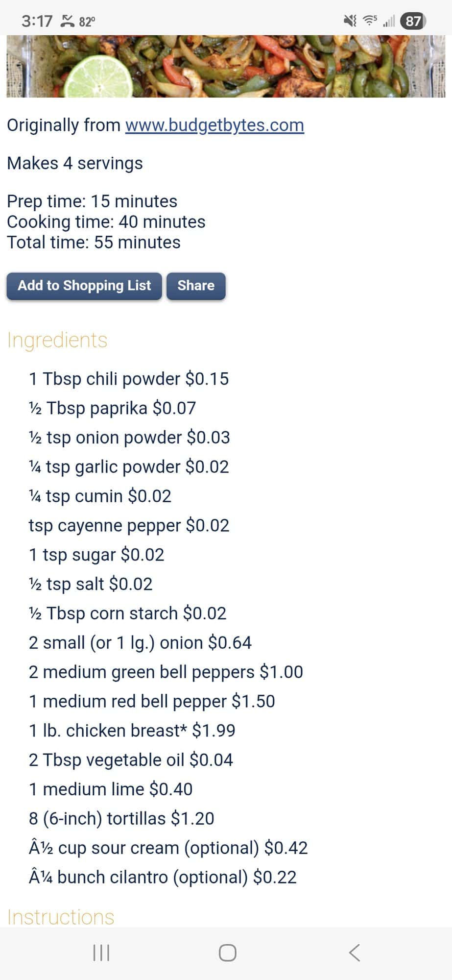452x980 pixels.
Task: Tap the cellular signal strength icon
Action: 389,21
